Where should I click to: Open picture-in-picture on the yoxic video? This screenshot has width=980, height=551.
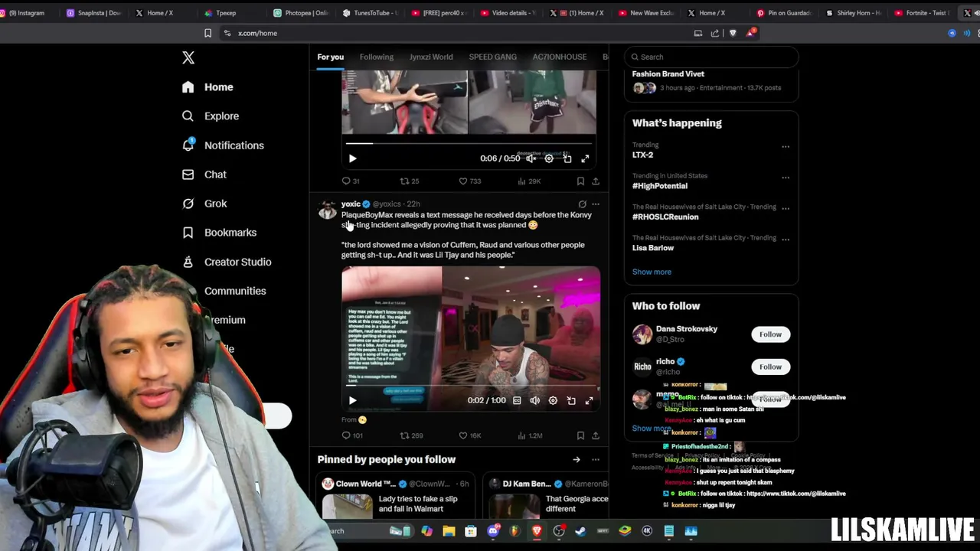click(x=571, y=400)
